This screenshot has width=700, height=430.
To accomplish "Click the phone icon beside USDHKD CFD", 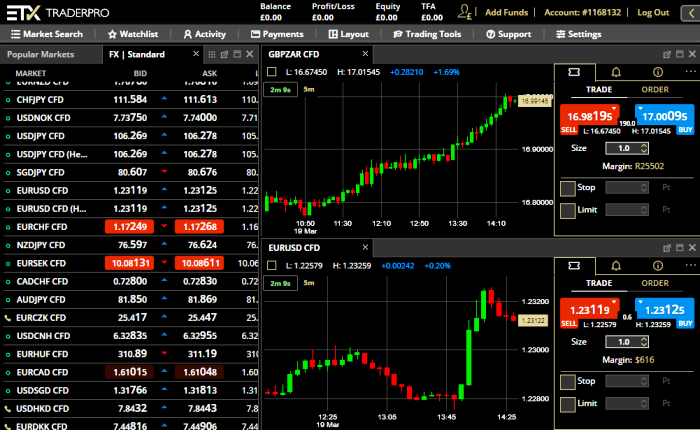I will (8, 409).
